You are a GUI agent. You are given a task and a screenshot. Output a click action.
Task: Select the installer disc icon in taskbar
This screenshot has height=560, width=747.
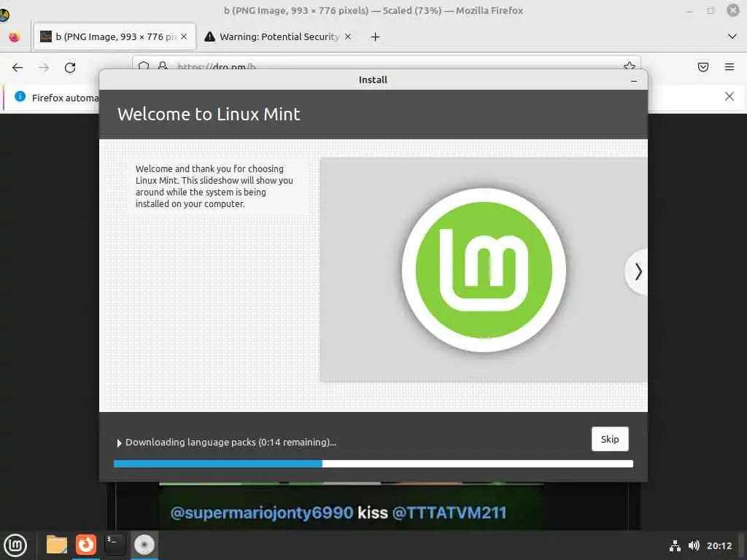click(144, 545)
